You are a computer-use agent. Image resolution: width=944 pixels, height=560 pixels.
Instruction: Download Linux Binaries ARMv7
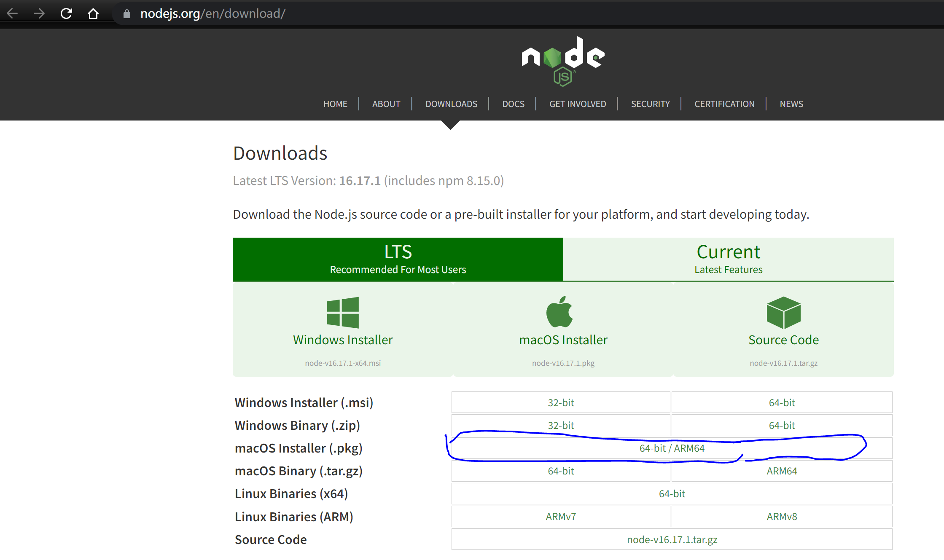(x=561, y=516)
